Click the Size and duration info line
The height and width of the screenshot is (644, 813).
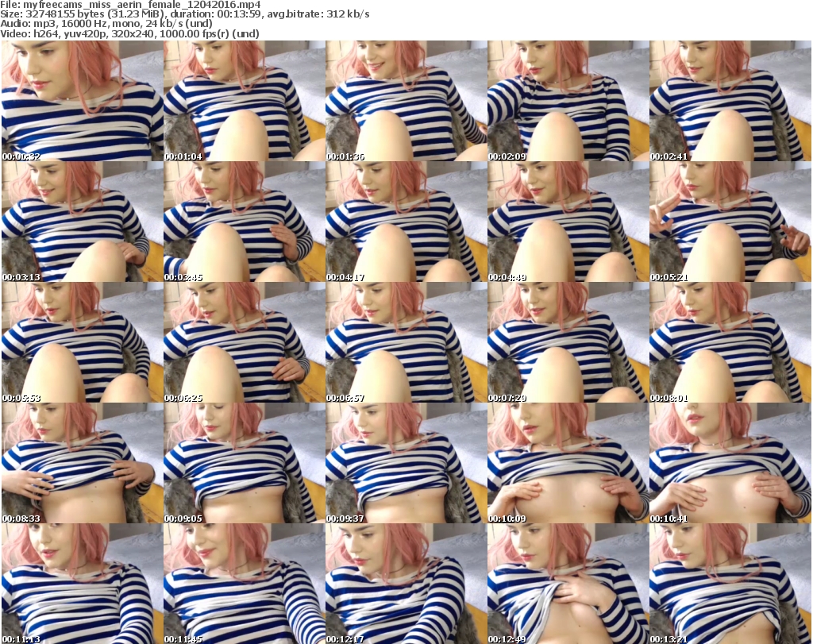coord(186,14)
